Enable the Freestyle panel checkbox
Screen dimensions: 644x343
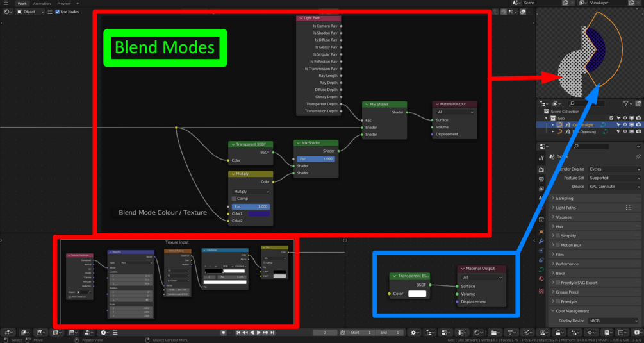[x=557, y=301]
